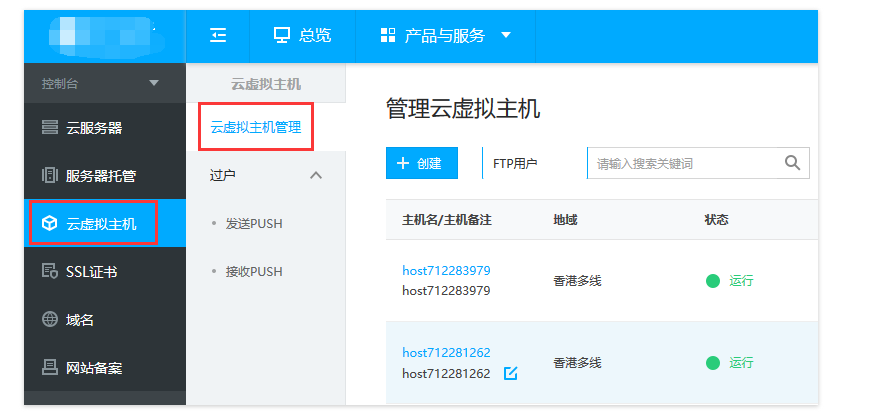Collapse the 过户 section chevron
The width and height of the screenshot is (869, 420).
(316, 175)
